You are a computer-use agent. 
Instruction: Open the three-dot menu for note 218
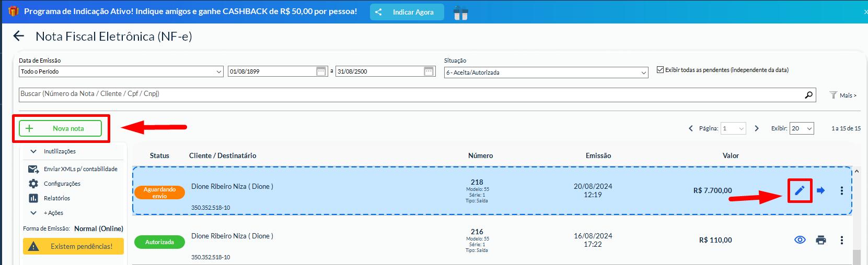click(841, 190)
